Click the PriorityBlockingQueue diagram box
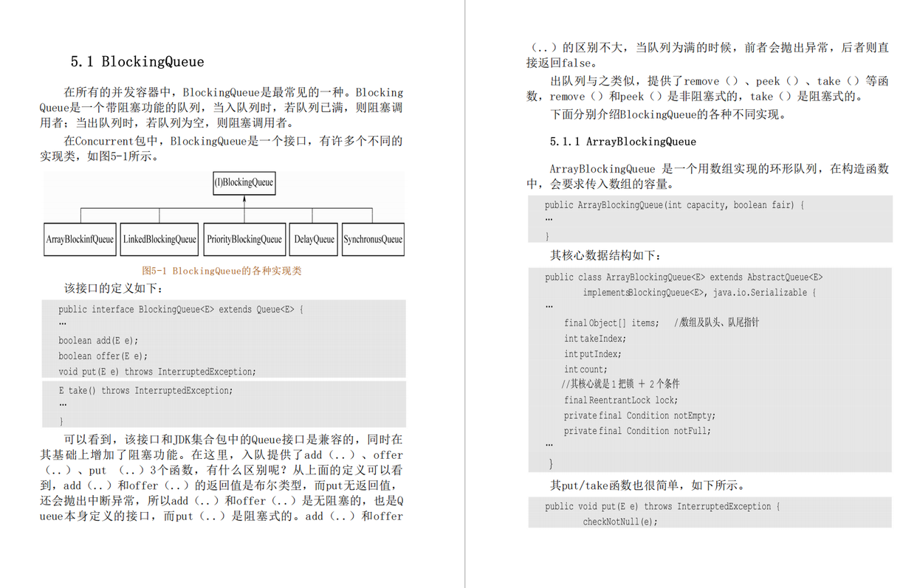This screenshot has height=588, width=917. point(244,239)
